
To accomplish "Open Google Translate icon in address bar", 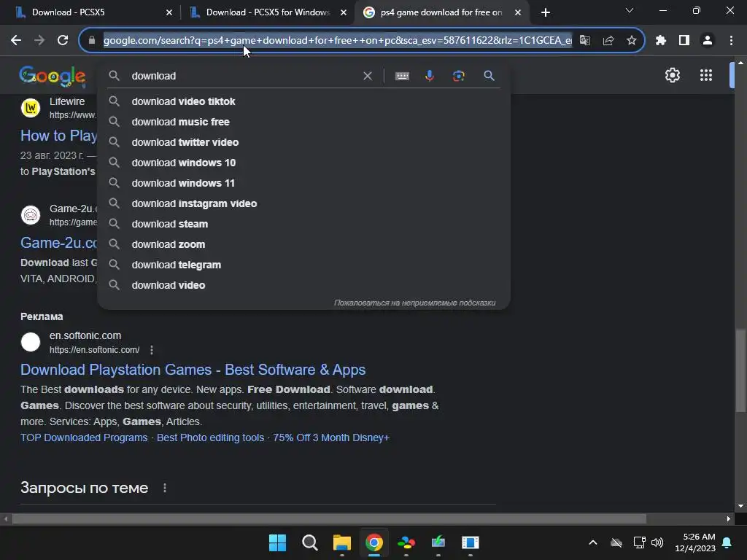I will 585,41.
